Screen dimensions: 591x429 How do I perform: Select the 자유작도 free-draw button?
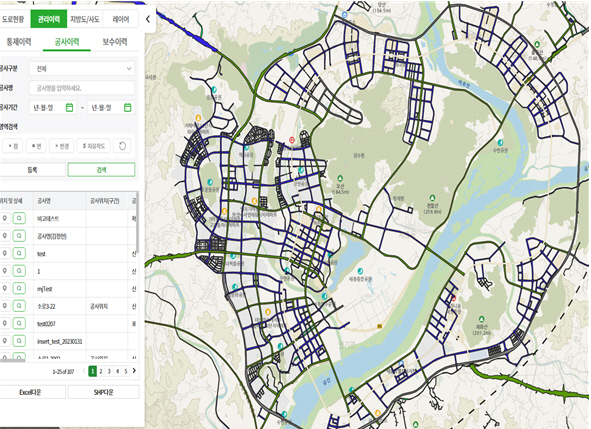click(x=93, y=146)
